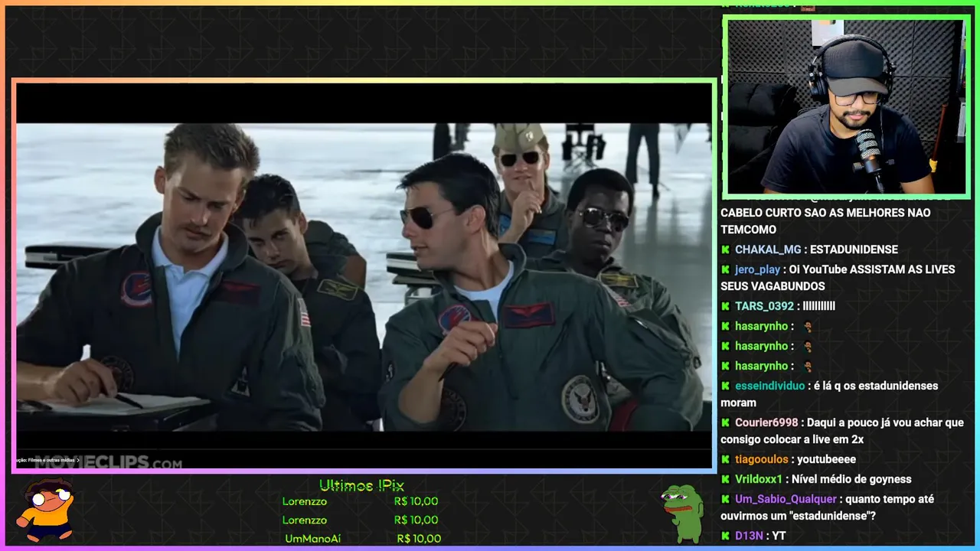The width and height of the screenshot is (980, 551).
Task: Select the D13N username in chat
Action: 750,536
